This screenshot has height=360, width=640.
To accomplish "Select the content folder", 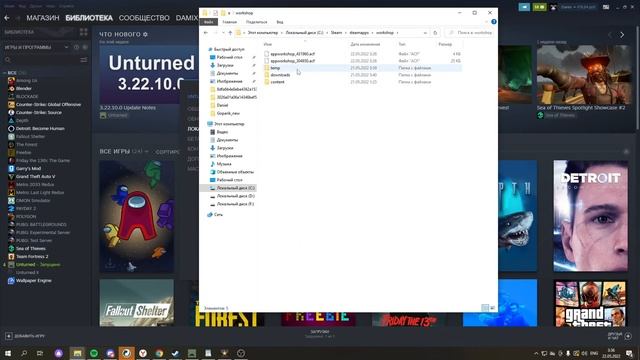I will [x=278, y=82].
